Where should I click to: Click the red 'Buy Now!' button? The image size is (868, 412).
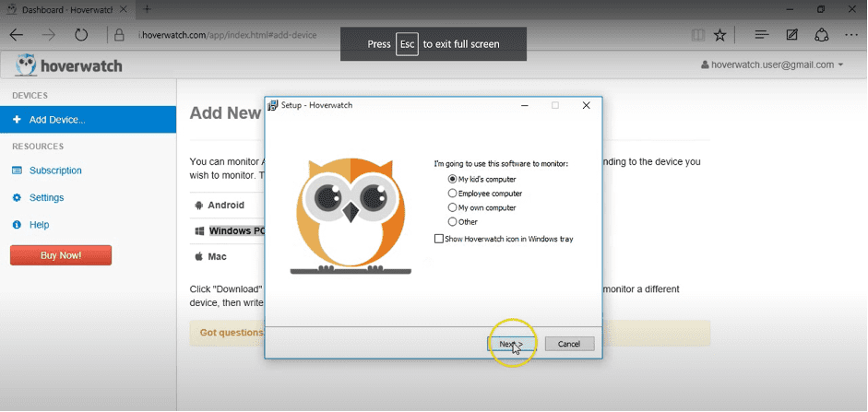coord(61,255)
